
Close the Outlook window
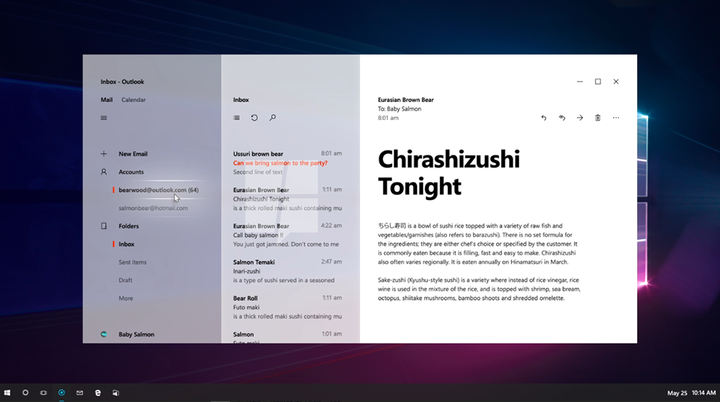(616, 82)
